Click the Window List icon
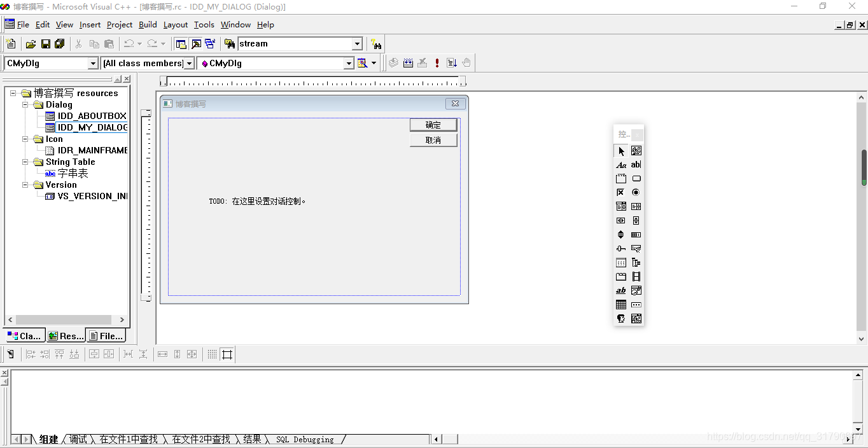This screenshot has height=448, width=868. pyautogui.click(x=210, y=44)
